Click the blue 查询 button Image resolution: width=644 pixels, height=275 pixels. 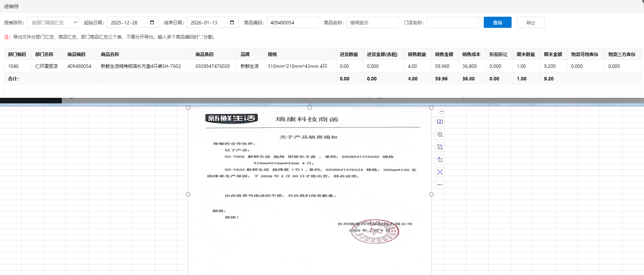coord(497,23)
